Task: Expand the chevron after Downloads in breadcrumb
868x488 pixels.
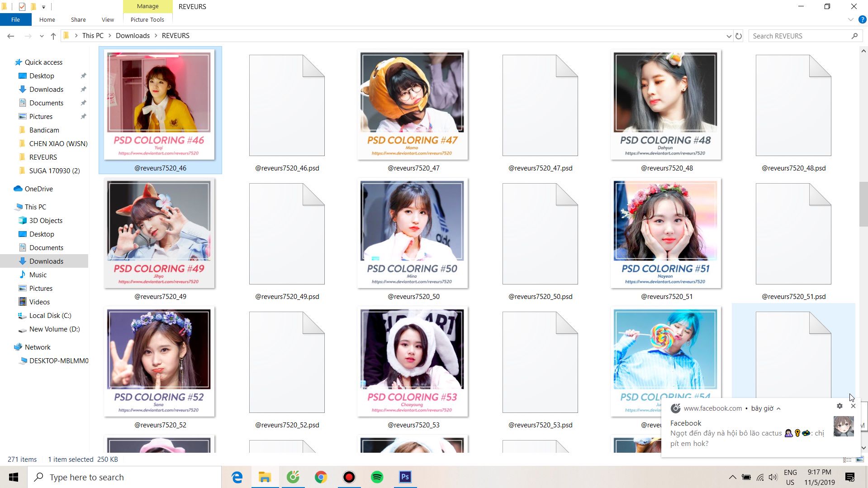Action: point(156,36)
